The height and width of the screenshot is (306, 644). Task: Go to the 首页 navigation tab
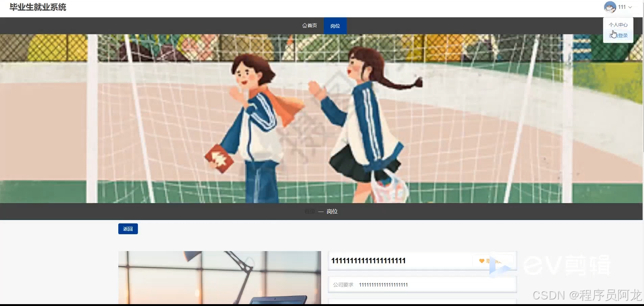pyautogui.click(x=310, y=26)
